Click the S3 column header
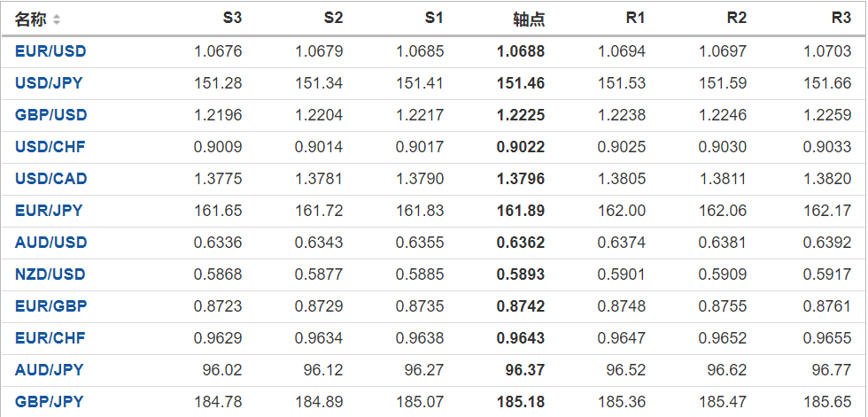 [x=232, y=19]
